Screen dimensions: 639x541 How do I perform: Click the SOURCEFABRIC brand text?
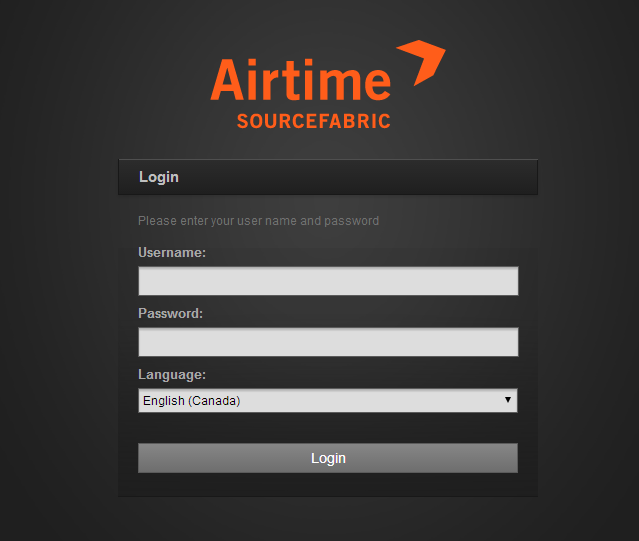(314, 121)
